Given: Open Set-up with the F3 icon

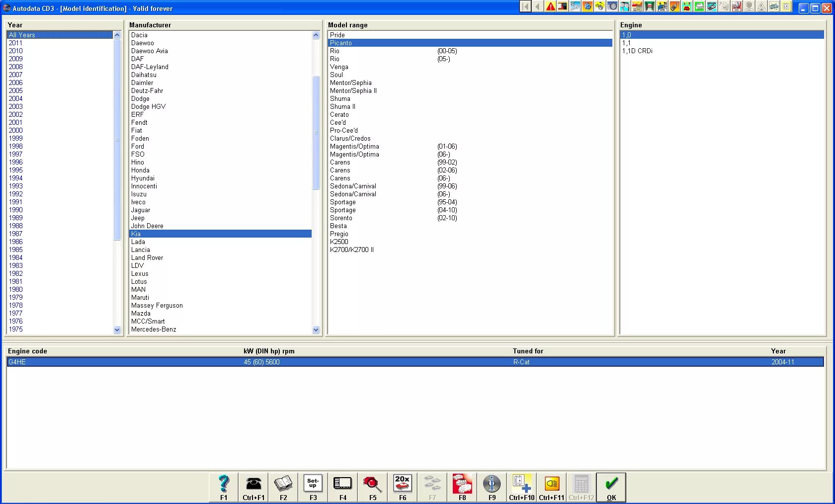Looking at the screenshot, I should point(313,487).
